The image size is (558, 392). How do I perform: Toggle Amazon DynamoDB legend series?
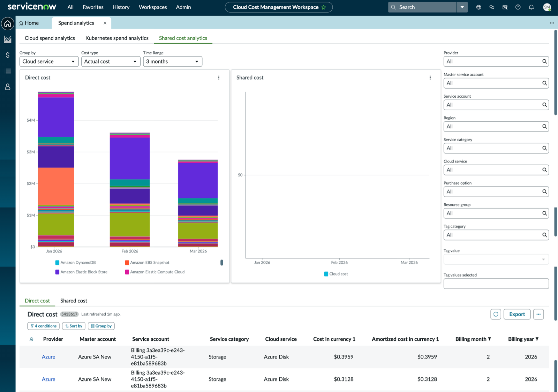click(x=75, y=263)
